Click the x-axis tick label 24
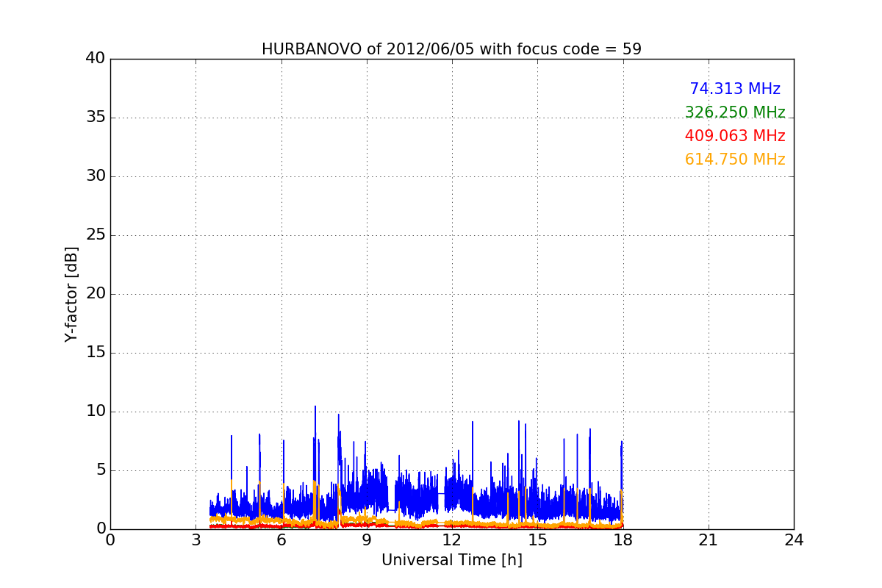This screenshot has width=882, height=588. pos(794,540)
